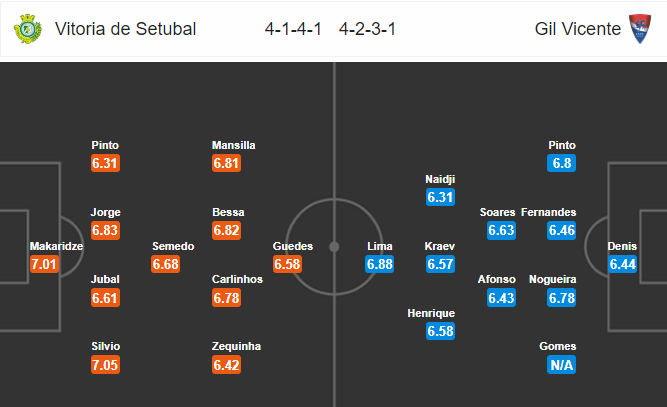The image size is (667, 407).
Task: Select Denis' 6.44 goalkeeper rating
Action: coord(622,264)
